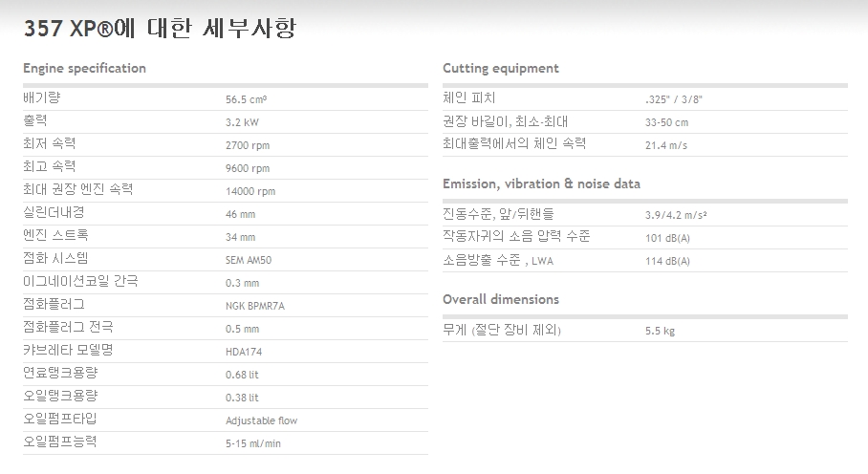868x474 pixels.
Task: Select the '오일탱크용량' row label
Action: tap(60, 396)
